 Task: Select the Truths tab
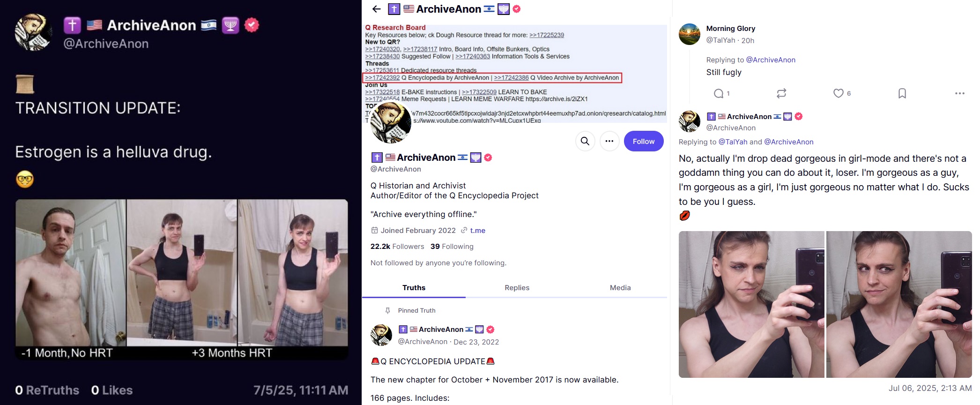pos(414,288)
